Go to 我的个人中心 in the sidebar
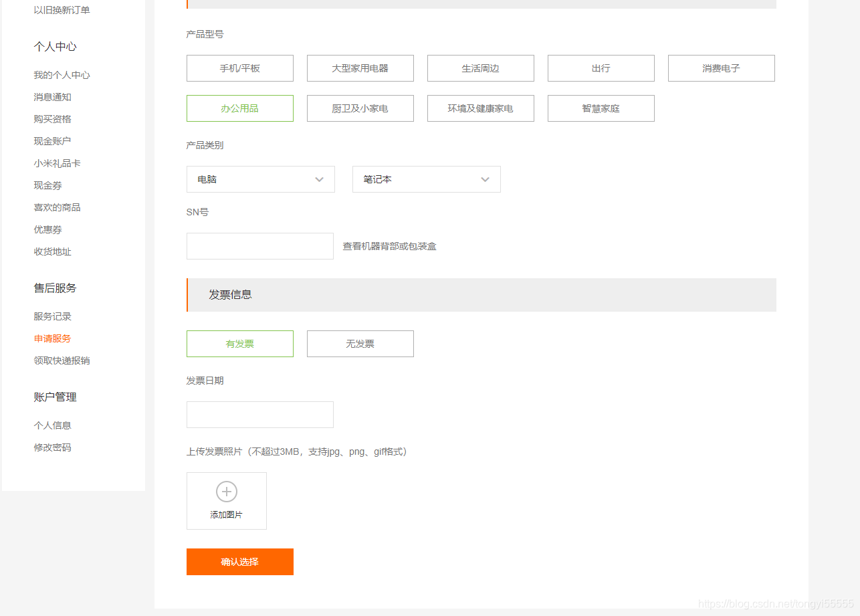860x616 pixels. point(61,75)
